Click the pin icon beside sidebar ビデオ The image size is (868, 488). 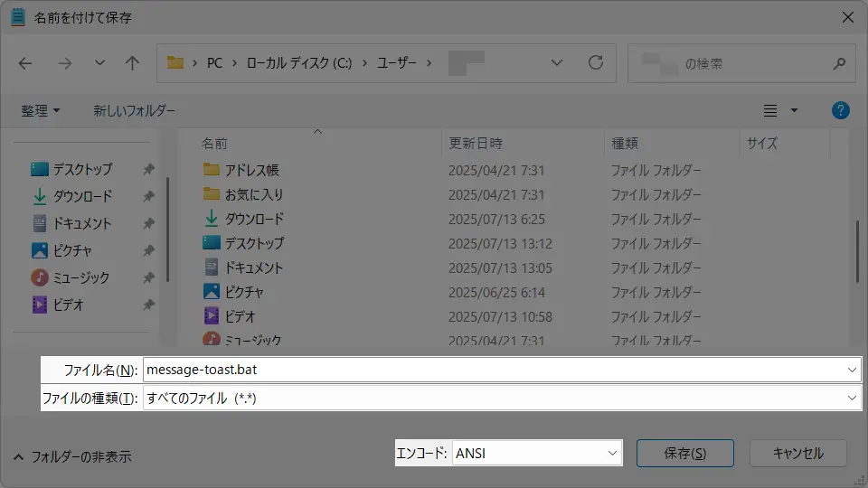[148, 305]
